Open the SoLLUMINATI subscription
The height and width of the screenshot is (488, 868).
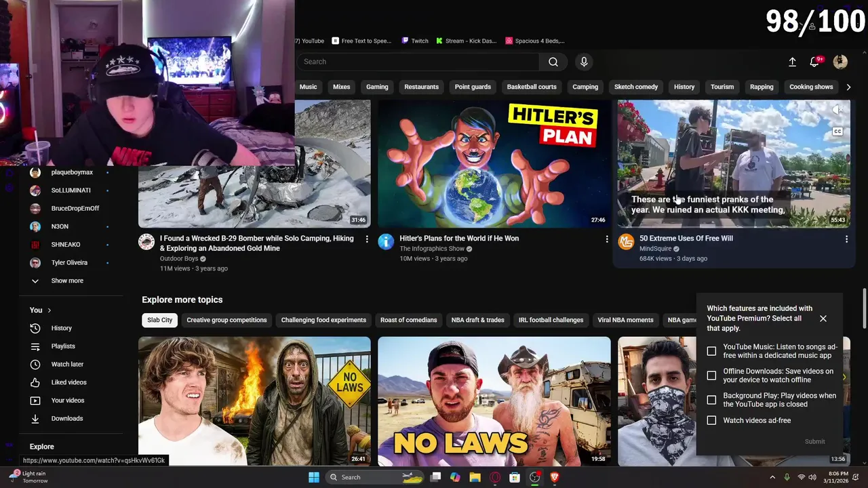(71, 190)
